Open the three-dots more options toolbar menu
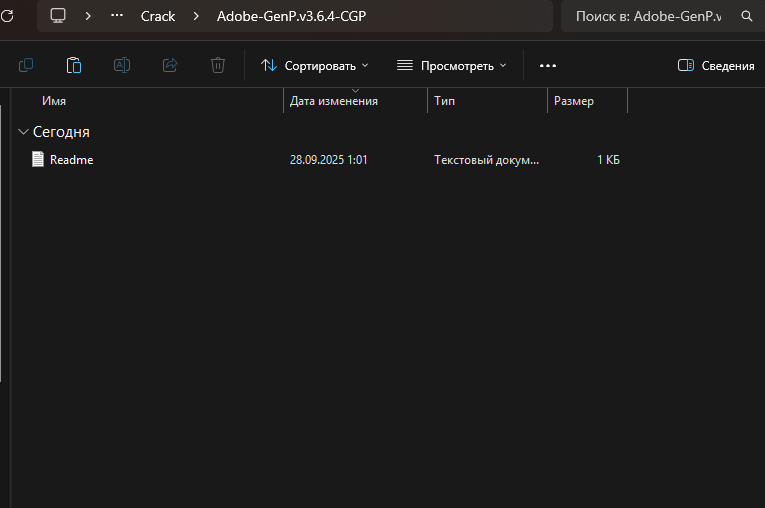765x508 pixels. pos(547,65)
